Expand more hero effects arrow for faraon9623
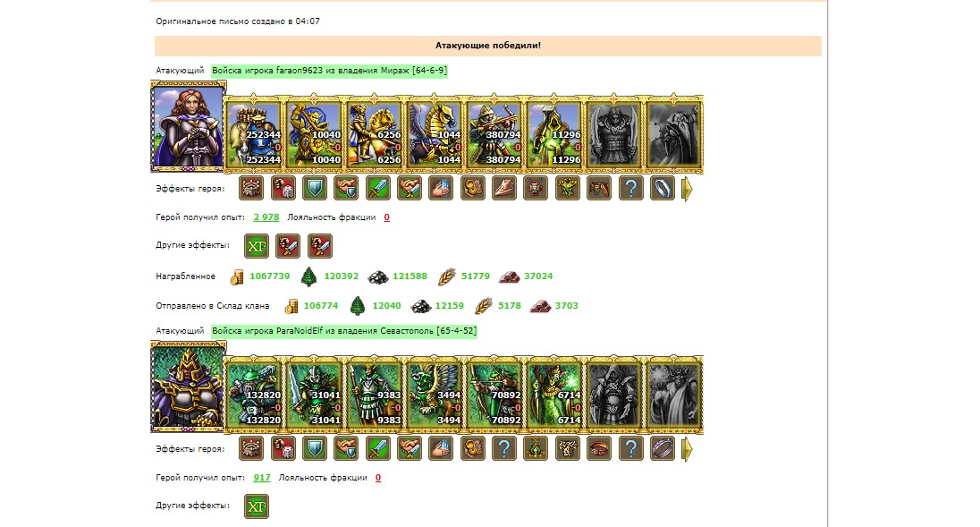The height and width of the screenshot is (527, 980). point(687,189)
